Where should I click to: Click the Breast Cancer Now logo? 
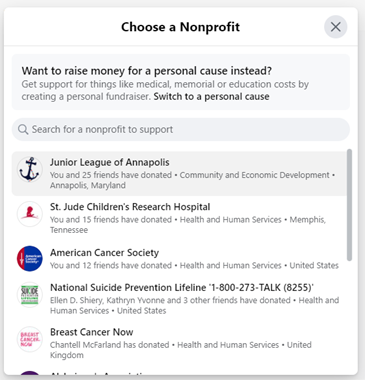(30, 339)
